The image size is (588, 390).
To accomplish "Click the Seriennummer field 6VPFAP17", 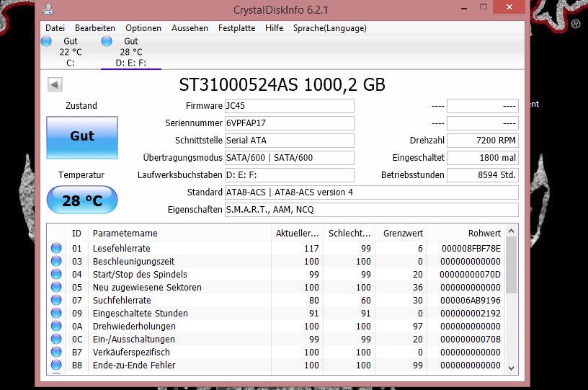I will [x=290, y=123].
